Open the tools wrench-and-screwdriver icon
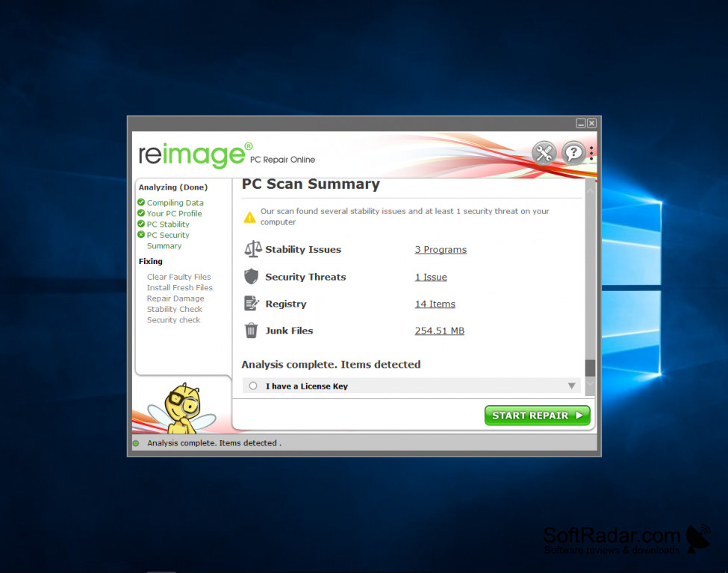728x573 pixels. click(x=544, y=153)
